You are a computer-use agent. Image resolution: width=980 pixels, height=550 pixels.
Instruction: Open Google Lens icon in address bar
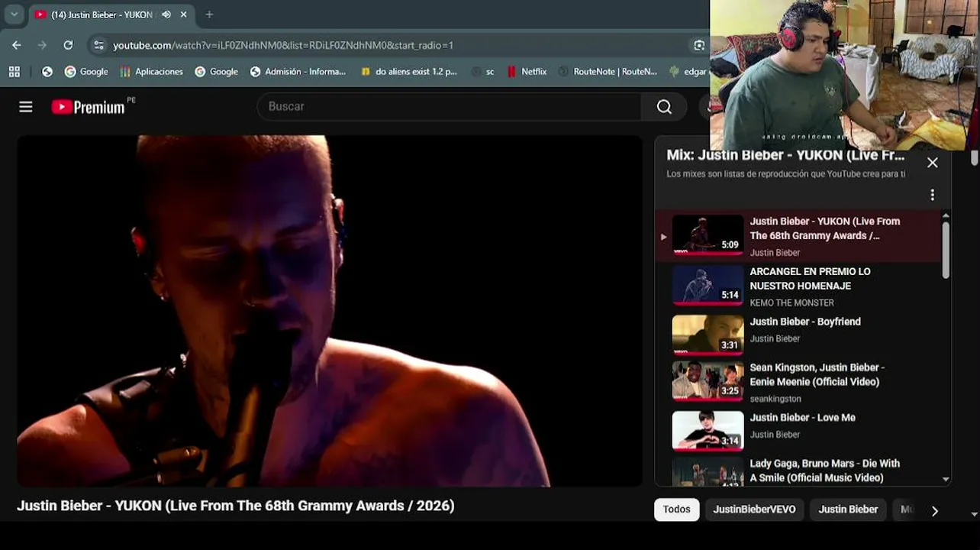click(699, 45)
